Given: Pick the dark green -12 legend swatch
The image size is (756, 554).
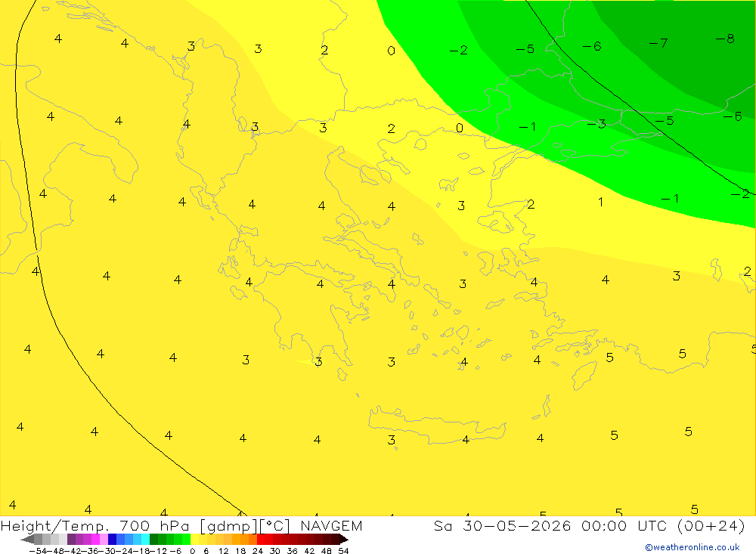Looking at the screenshot, I should [153, 540].
